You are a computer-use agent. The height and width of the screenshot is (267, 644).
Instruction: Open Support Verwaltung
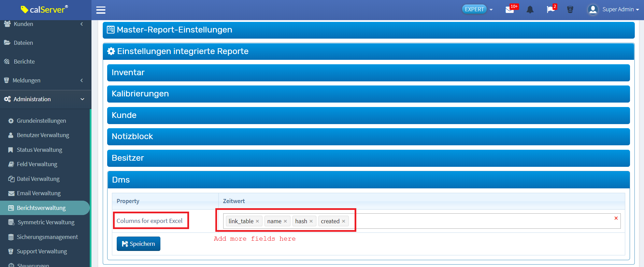point(42,251)
